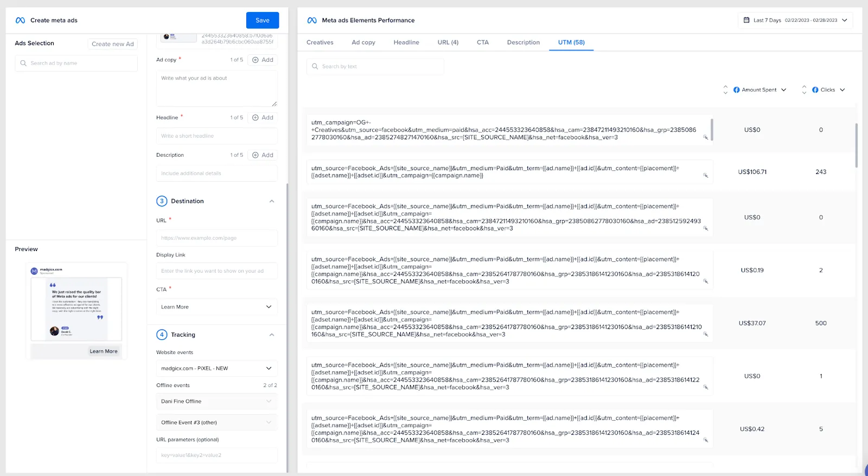
Task: Click the US$106.71 amount value
Action: pyautogui.click(x=752, y=172)
